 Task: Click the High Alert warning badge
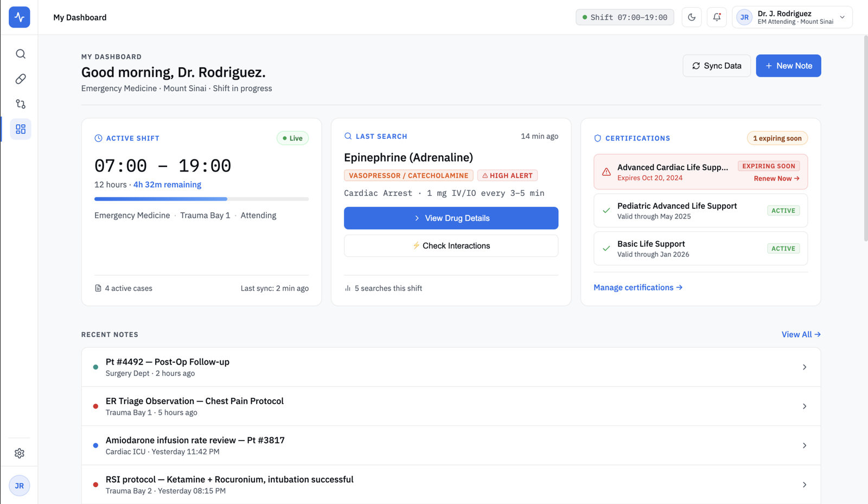[x=507, y=176]
